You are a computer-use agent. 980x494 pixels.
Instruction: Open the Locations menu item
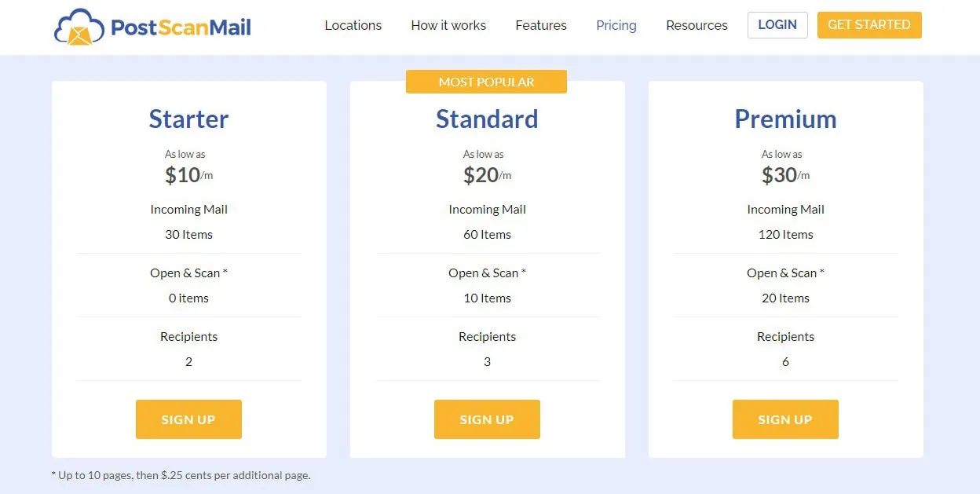pyautogui.click(x=353, y=25)
